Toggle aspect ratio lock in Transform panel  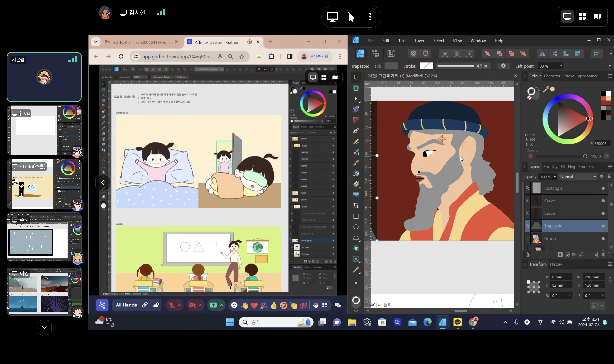(610, 281)
